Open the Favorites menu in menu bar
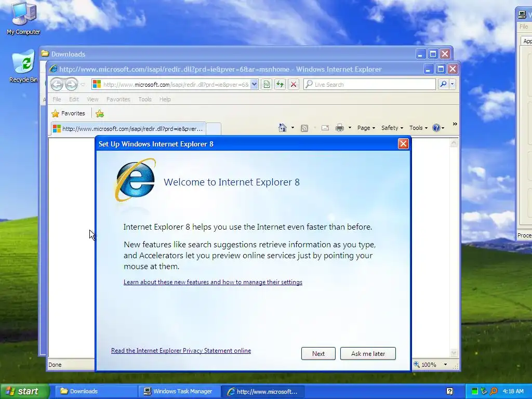Image resolution: width=532 pixels, height=399 pixels. pos(118,99)
